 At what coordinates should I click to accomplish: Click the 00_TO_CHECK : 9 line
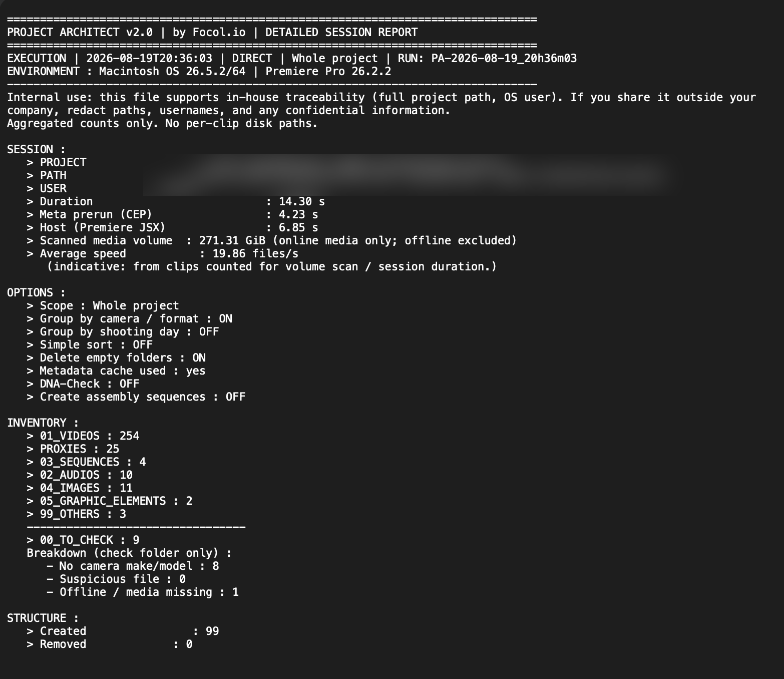click(83, 540)
